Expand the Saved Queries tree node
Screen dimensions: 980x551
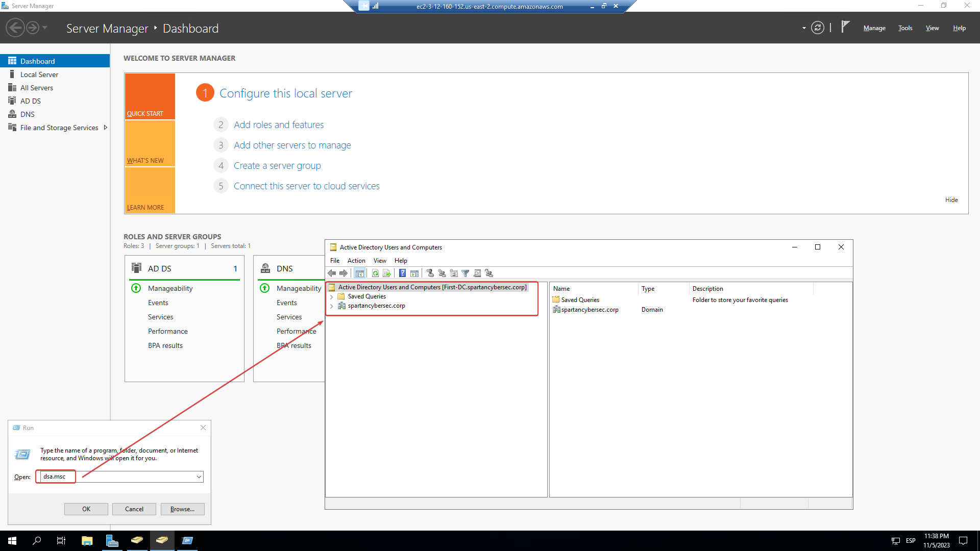(x=332, y=297)
